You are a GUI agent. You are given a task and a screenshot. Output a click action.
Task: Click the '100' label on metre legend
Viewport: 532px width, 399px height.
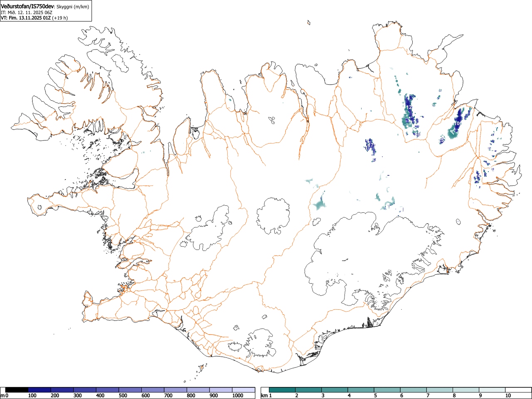click(x=32, y=396)
